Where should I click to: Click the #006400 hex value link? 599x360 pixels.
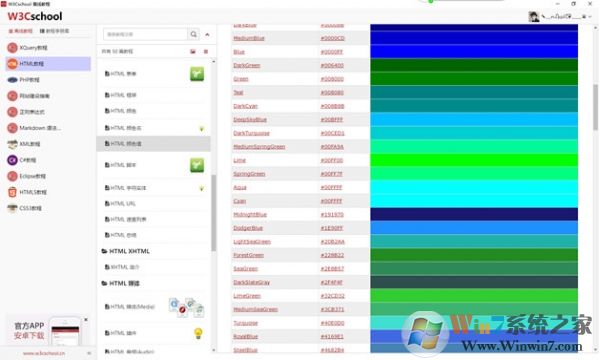332,65
